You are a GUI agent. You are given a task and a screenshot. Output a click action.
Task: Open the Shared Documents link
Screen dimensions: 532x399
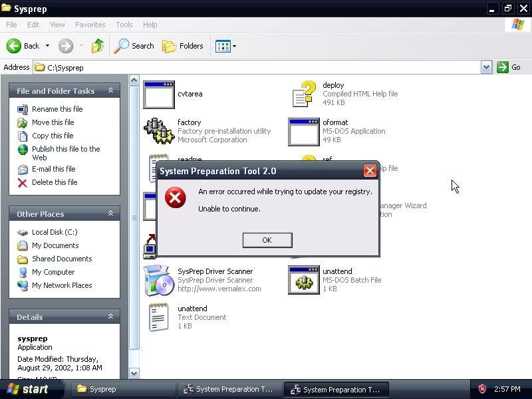click(x=62, y=259)
